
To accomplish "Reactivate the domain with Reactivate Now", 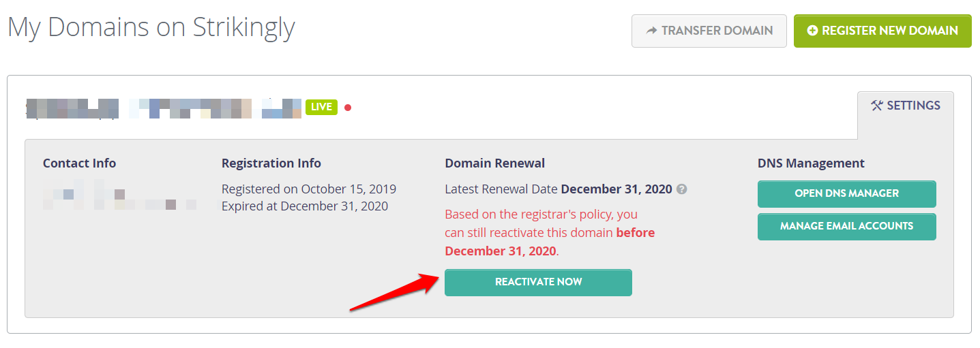I will (538, 282).
